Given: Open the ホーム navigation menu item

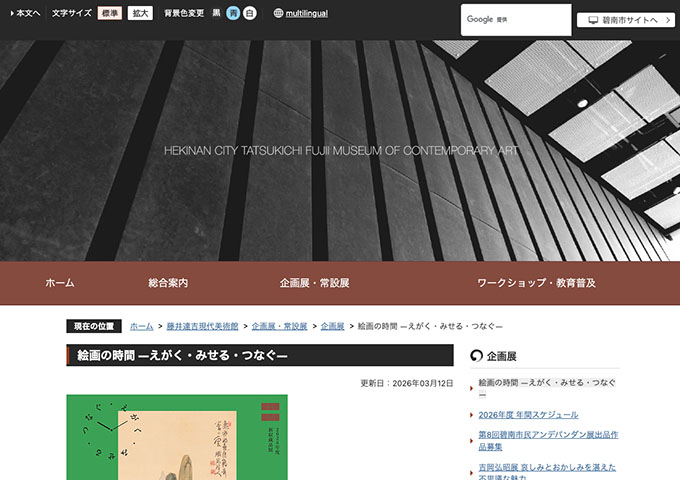Looking at the screenshot, I should pos(60,283).
